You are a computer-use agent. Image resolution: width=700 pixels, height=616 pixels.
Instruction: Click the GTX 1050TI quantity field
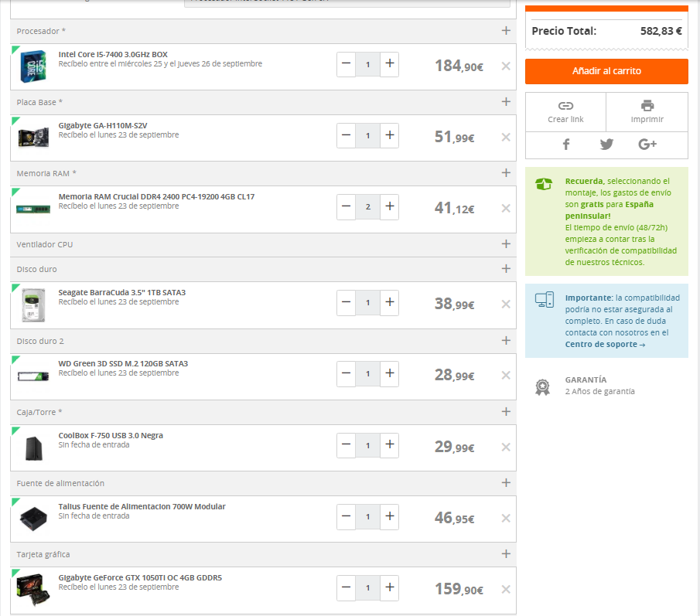click(368, 587)
